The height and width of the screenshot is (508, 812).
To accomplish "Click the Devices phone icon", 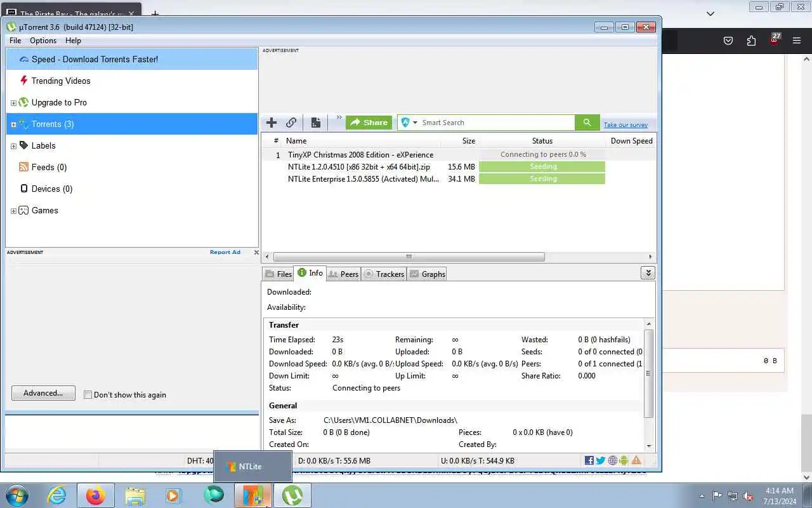I will tap(23, 189).
